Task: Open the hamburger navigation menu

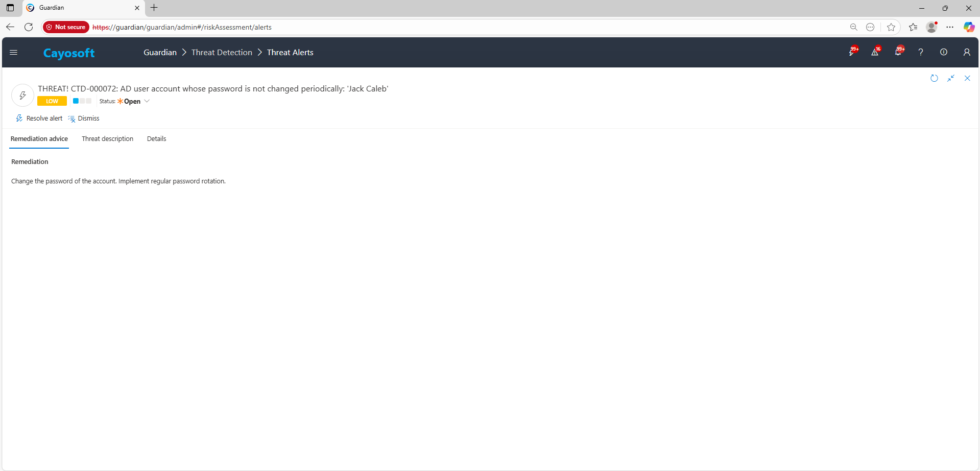Action: (14, 52)
